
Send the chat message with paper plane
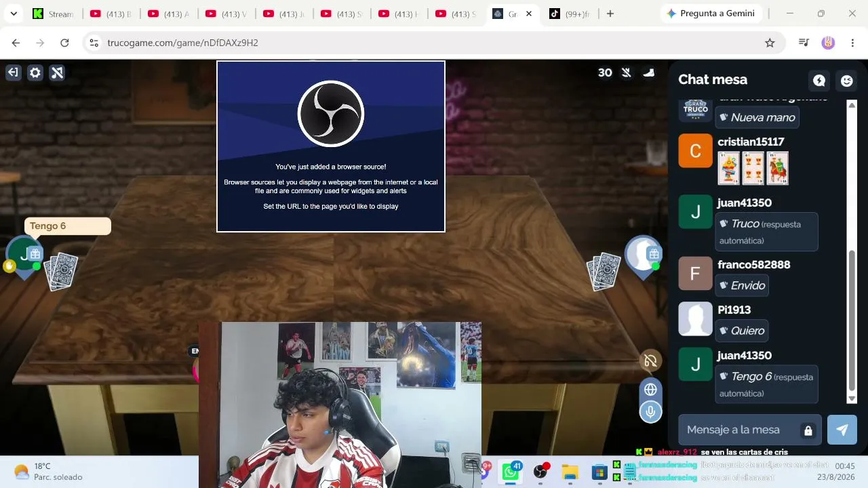coord(842,430)
